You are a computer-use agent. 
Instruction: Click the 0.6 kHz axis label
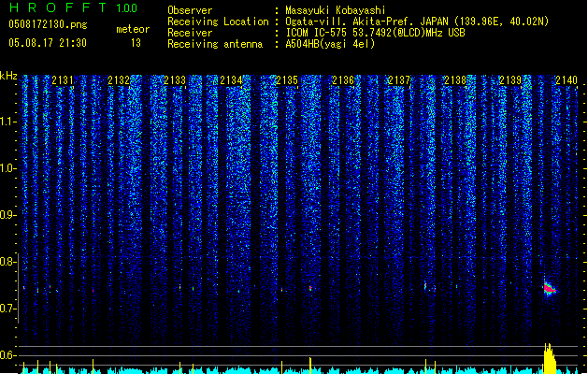point(7,355)
